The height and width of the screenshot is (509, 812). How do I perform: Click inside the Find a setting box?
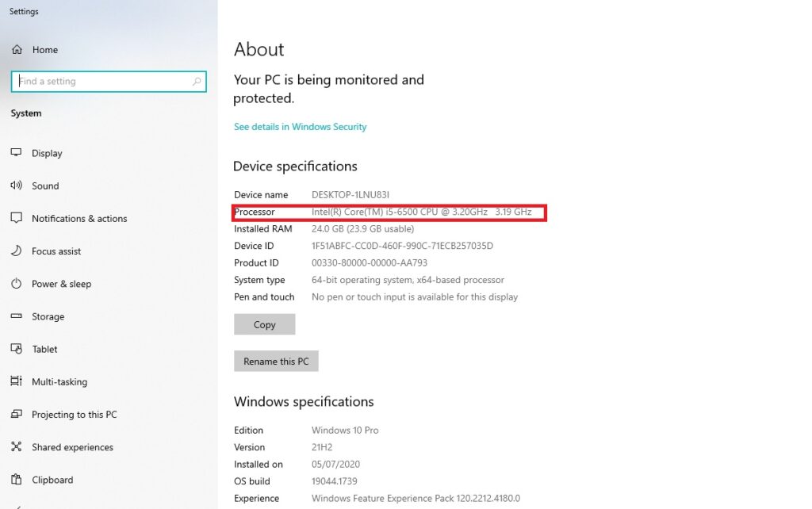pyautogui.click(x=103, y=82)
